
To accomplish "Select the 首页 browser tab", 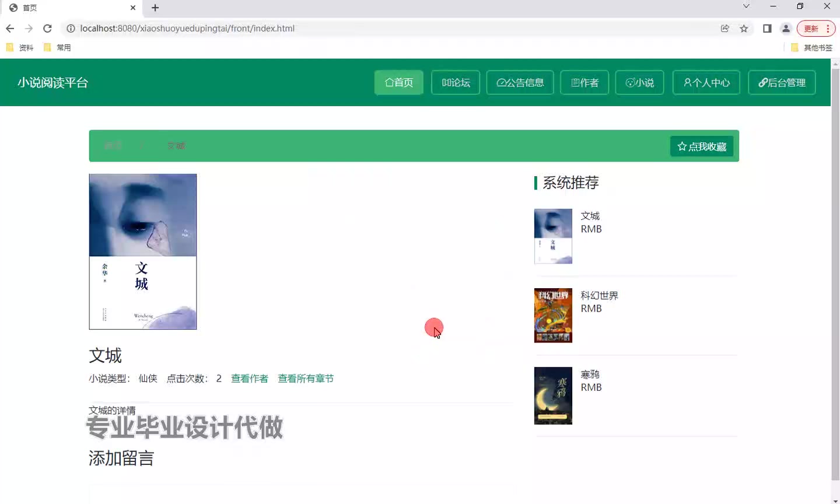I will click(70, 8).
